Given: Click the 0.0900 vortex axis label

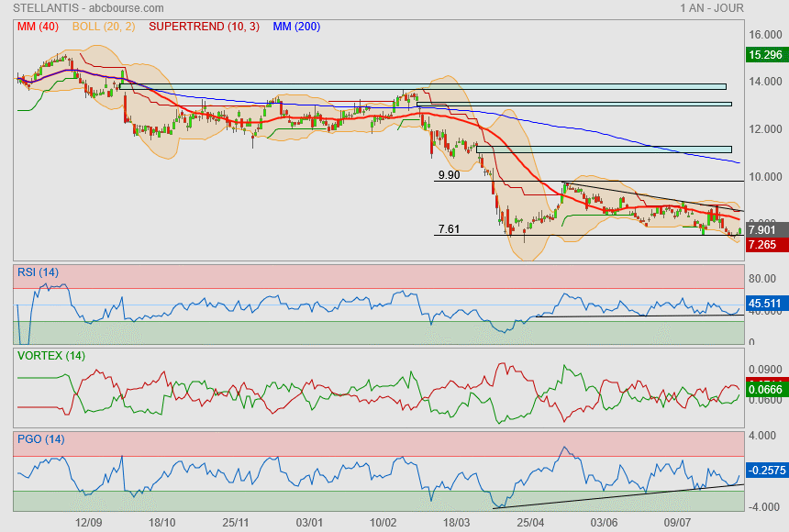Looking at the screenshot, I should pyautogui.click(x=765, y=370).
